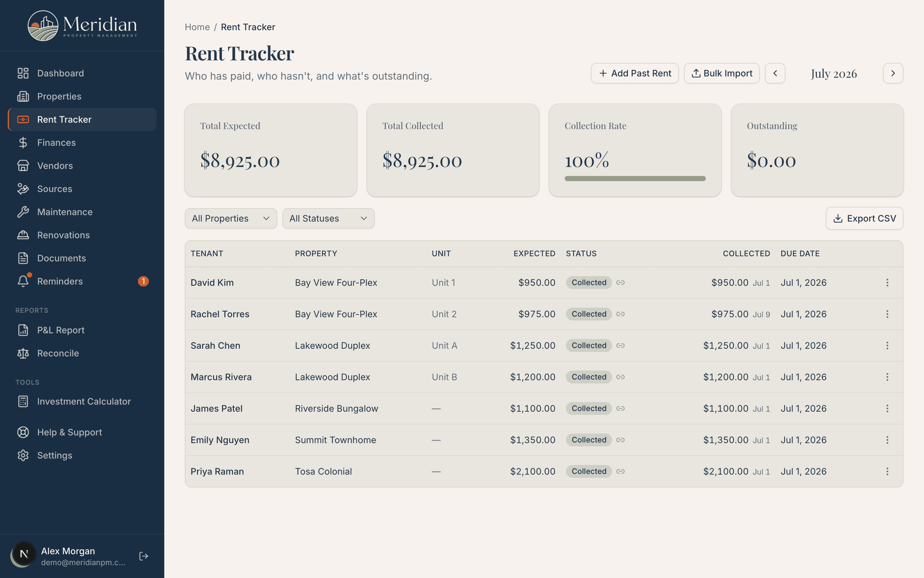This screenshot has height=578, width=924.
Task: Select Rent Tracker sidebar item
Action: (x=82, y=119)
